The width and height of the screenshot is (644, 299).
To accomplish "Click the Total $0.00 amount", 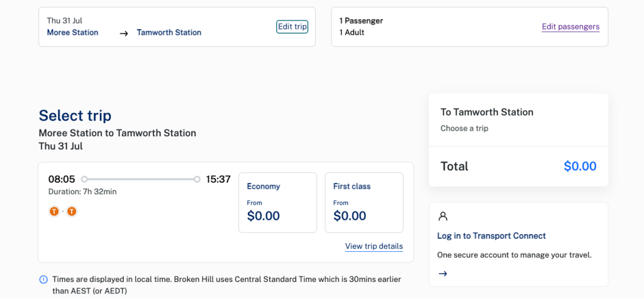I will coord(580,166).
